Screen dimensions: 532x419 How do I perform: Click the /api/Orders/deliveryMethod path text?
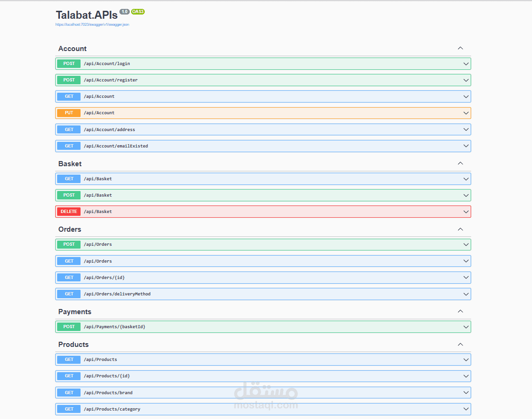117,294
